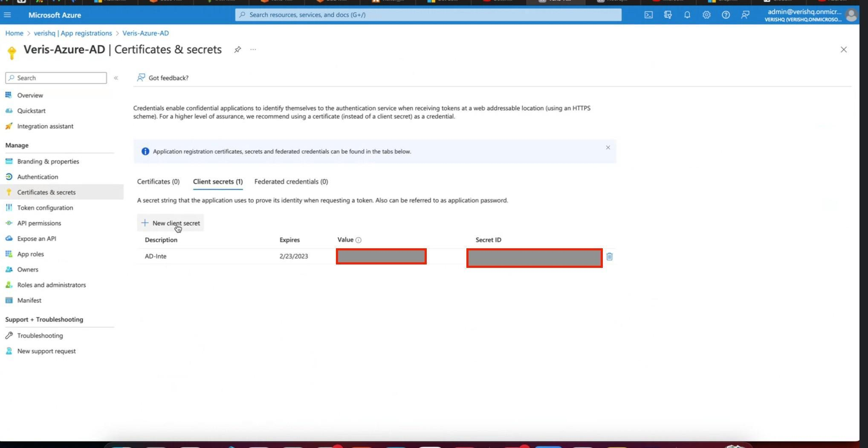Viewport: 868px width, 448px height.
Task: Open the portal hamburger menu
Action: [7, 15]
